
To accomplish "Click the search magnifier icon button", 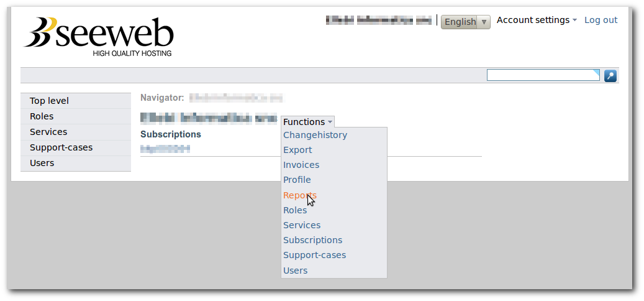I will click(610, 76).
